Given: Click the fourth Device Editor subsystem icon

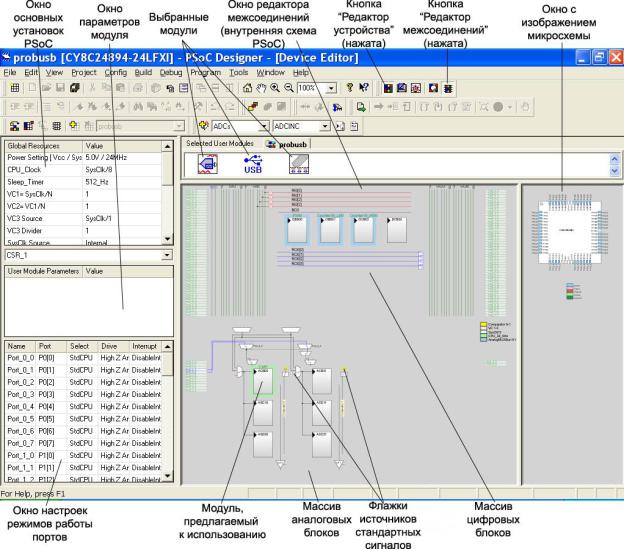Looking at the screenshot, I should pos(433,88).
